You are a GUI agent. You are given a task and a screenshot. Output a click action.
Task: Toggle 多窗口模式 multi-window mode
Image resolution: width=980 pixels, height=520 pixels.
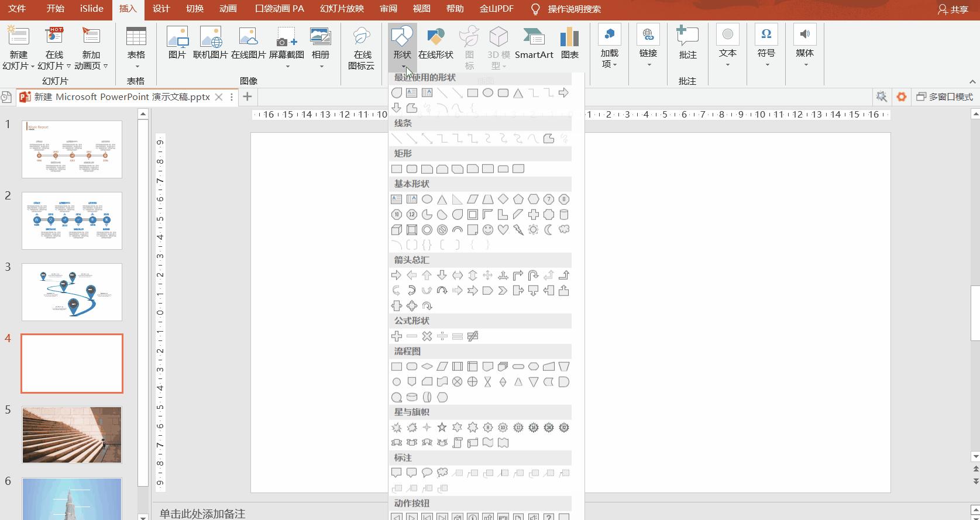945,97
